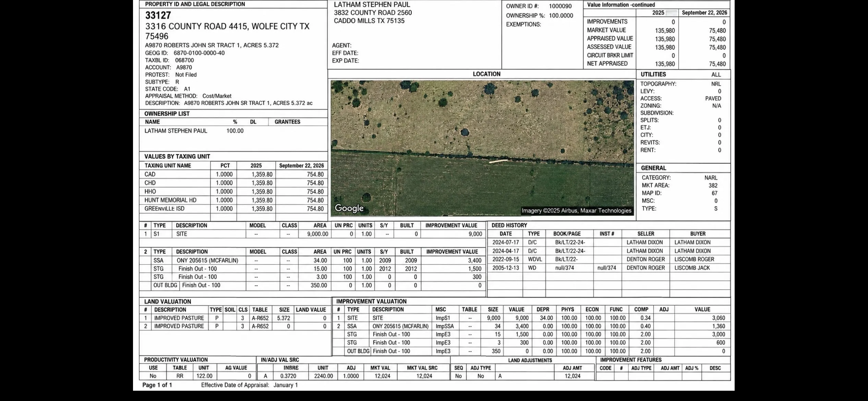This screenshot has width=868, height=401.
Task: Click the Google logo on the map
Action: click(x=349, y=208)
